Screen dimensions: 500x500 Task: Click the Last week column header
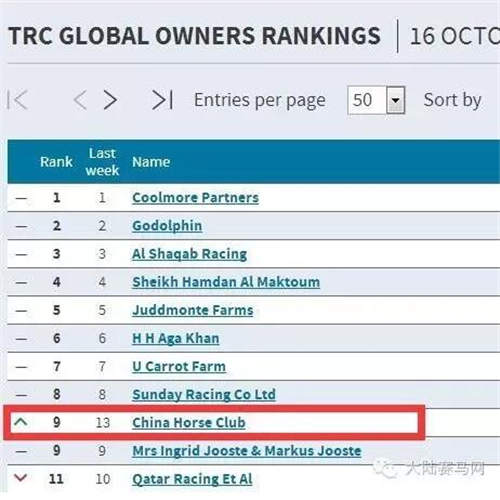(x=102, y=162)
